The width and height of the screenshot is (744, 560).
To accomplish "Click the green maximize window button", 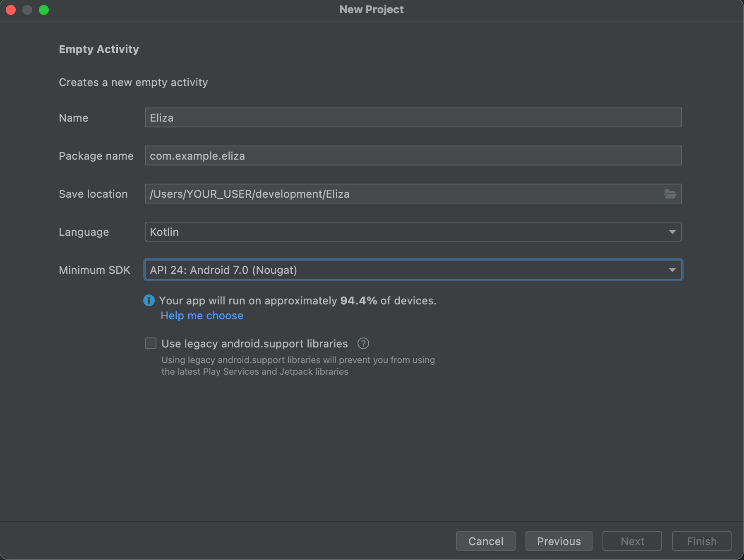I will pos(44,10).
